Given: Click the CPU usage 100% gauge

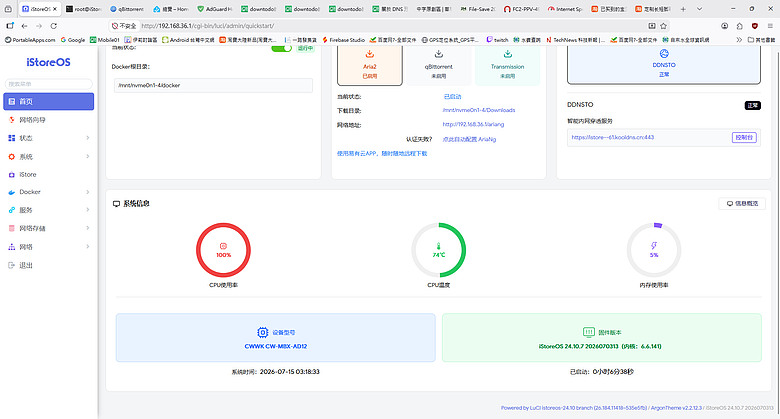Looking at the screenshot, I should pyautogui.click(x=223, y=250).
